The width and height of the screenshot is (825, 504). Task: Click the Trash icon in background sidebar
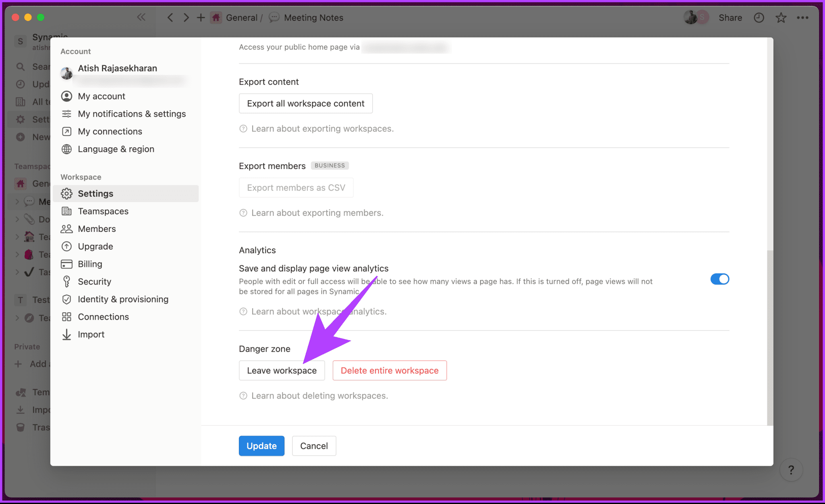[21, 427]
